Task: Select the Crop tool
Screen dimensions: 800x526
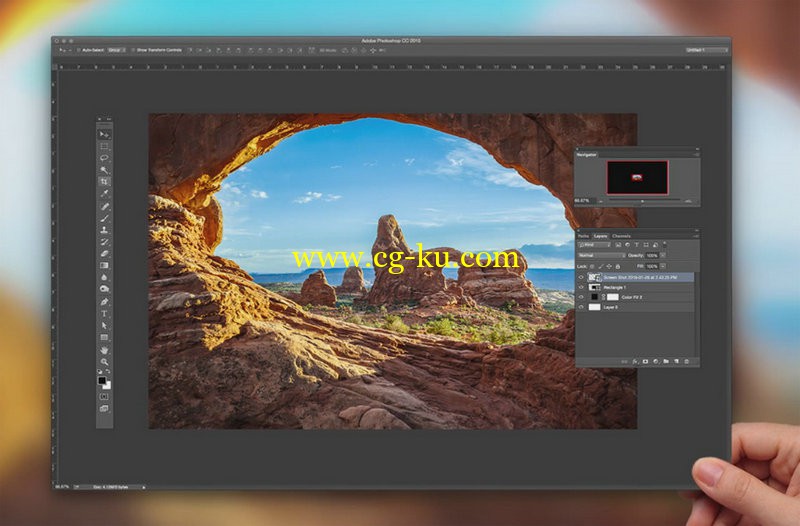Action: click(x=104, y=182)
